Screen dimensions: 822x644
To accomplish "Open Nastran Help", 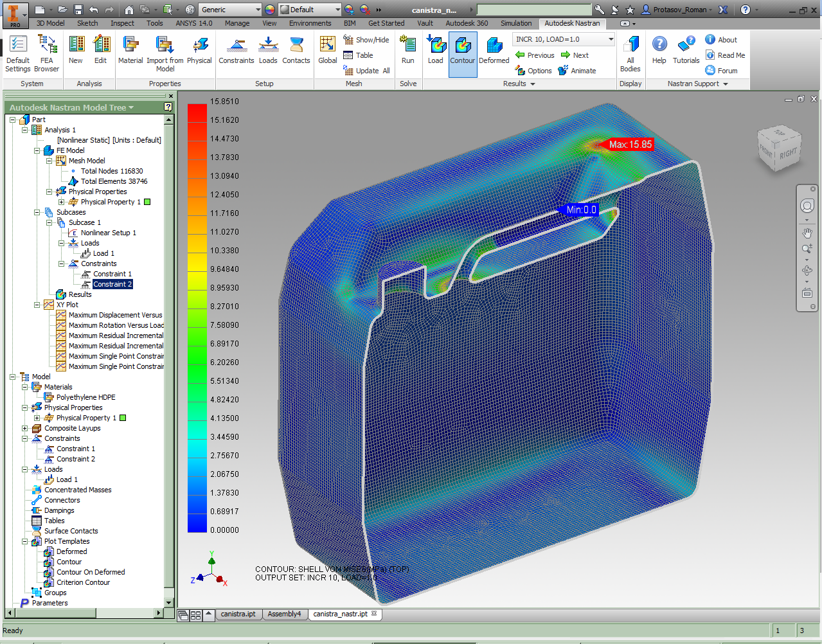I will [x=659, y=50].
